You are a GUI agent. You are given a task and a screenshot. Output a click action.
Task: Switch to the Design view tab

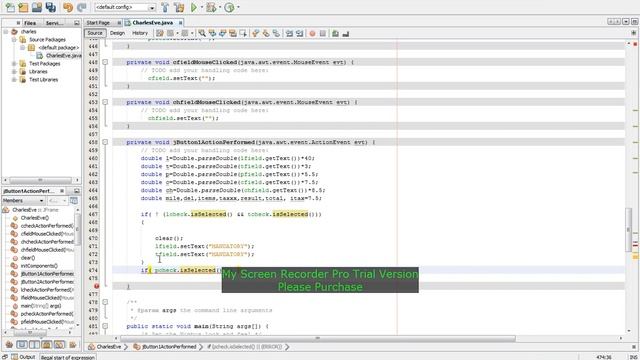coord(117,33)
